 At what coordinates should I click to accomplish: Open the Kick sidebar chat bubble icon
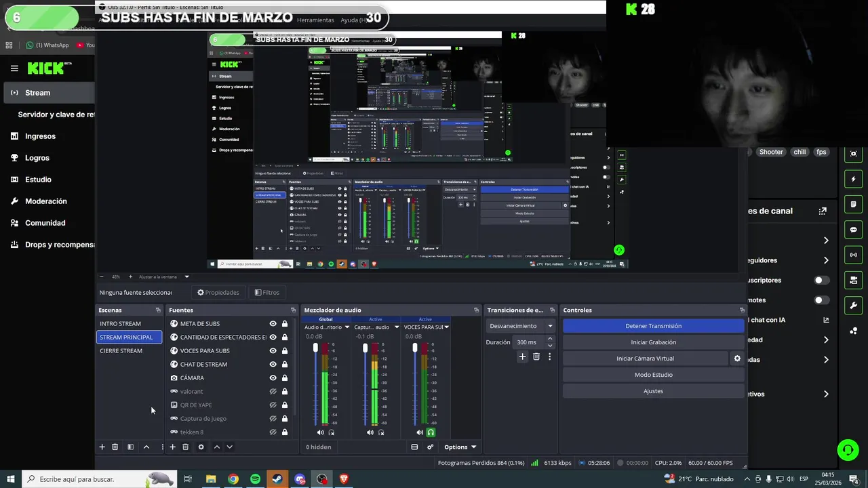853,229
